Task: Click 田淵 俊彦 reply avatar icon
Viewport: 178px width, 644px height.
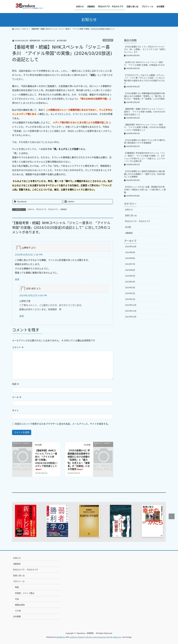Action: click(23, 289)
